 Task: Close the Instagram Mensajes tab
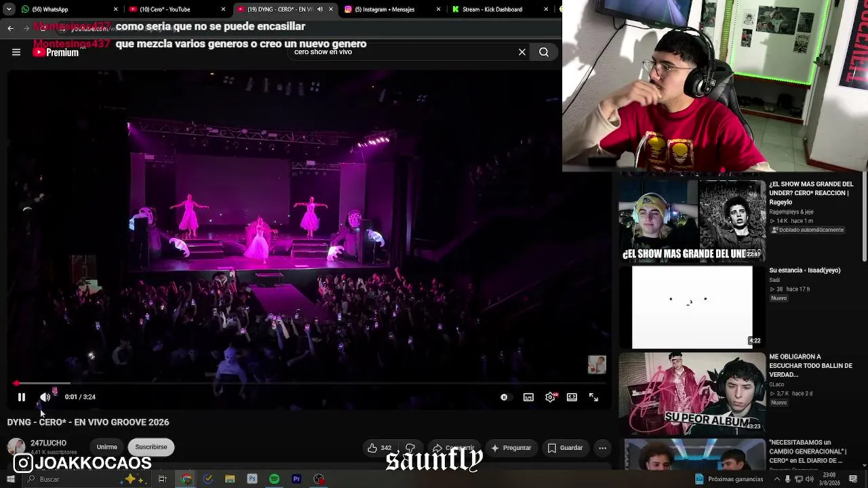(x=438, y=9)
